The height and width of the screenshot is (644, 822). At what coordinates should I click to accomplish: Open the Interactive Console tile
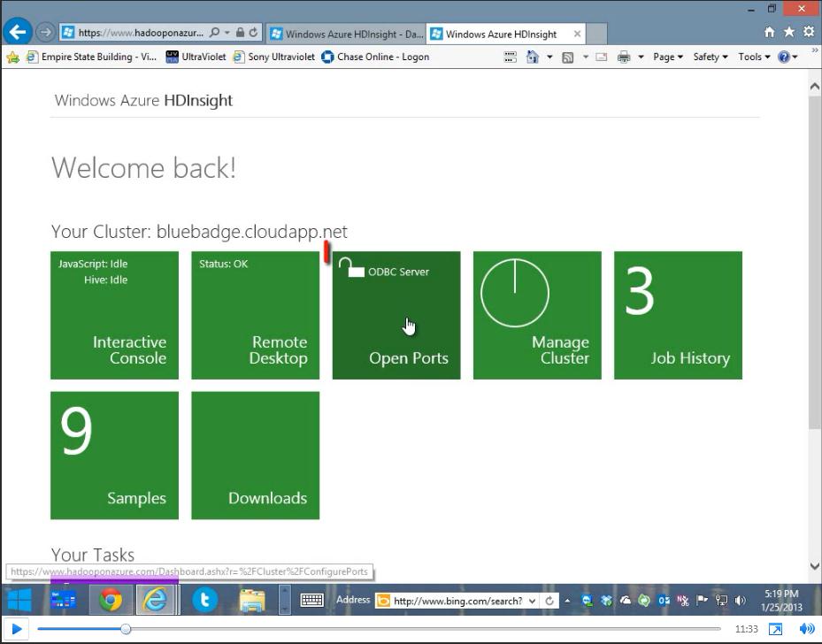114,316
